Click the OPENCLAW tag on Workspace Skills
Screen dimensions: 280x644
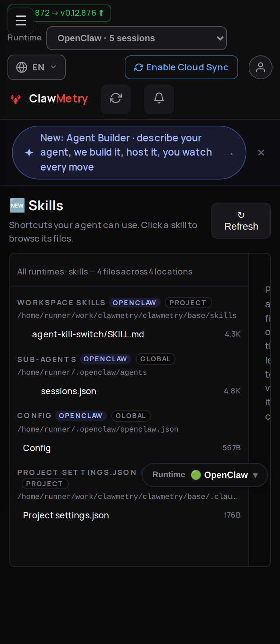pos(134,303)
